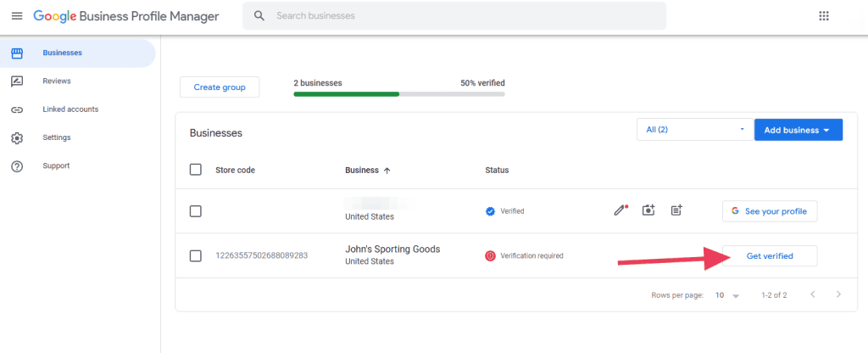Click the Businesses storefront icon
Viewport: 868px width, 353px height.
tap(17, 53)
